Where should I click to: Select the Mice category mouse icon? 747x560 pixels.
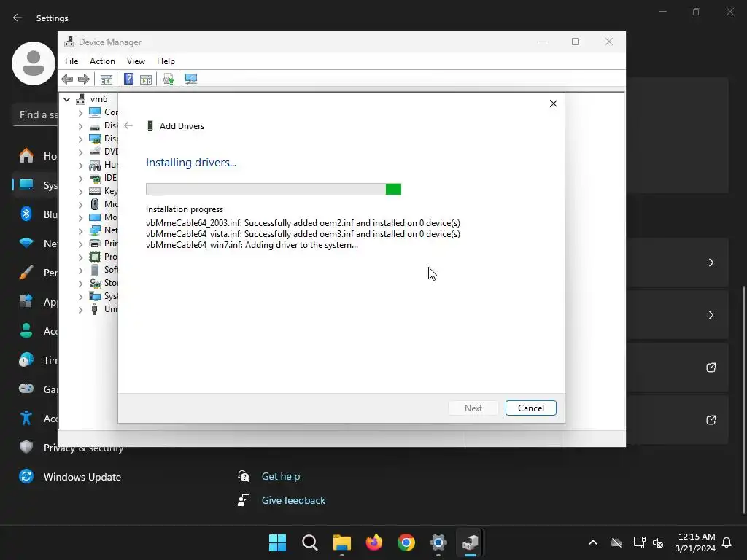[x=95, y=204]
